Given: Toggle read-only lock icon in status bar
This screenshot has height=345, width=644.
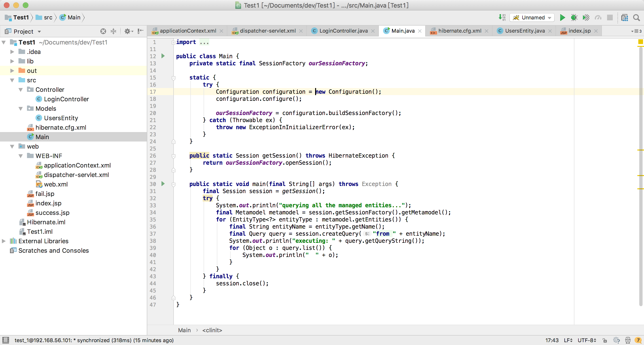Looking at the screenshot, I should (604, 340).
